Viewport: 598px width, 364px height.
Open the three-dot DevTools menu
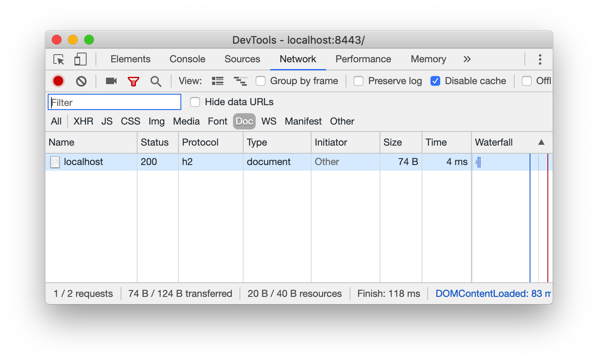coord(540,59)
